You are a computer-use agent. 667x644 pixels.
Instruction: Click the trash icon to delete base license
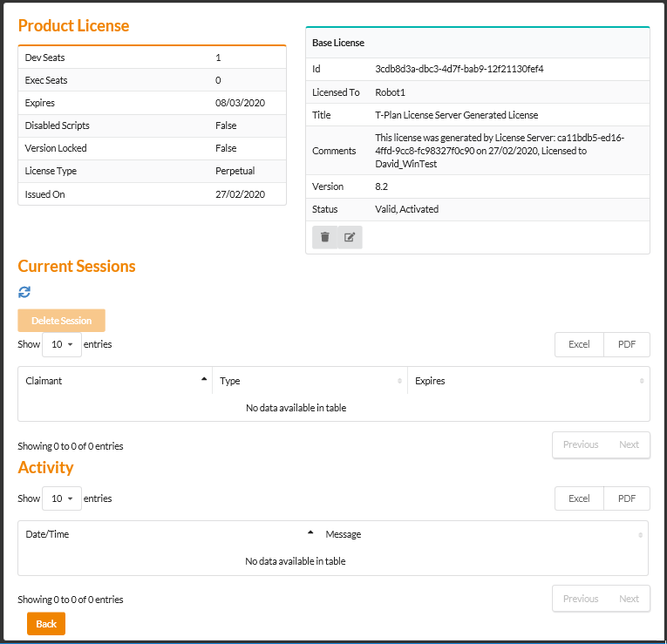click(324, 237)
